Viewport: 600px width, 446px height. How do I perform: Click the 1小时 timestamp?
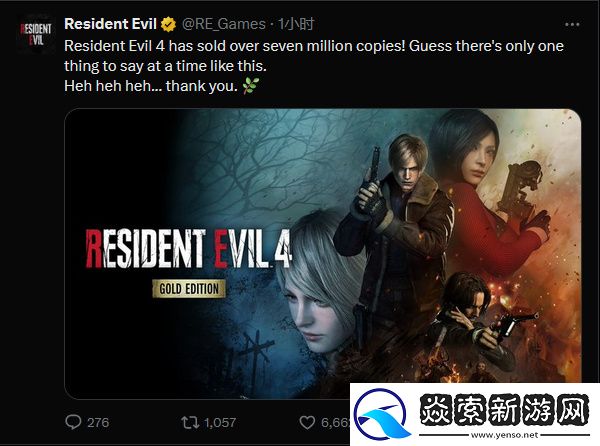296,24
